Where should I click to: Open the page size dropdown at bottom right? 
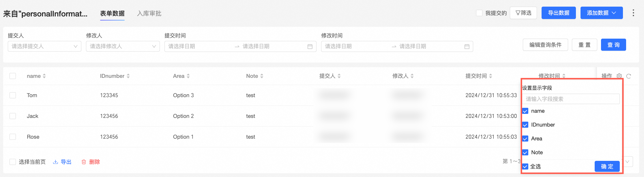point(627,162)
